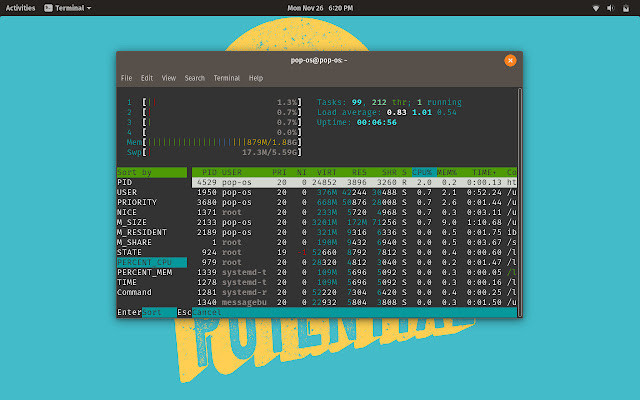Select process row with PID 2189
Image resolution: width=640 pixels, height=400 pixels.
(354, 232)
